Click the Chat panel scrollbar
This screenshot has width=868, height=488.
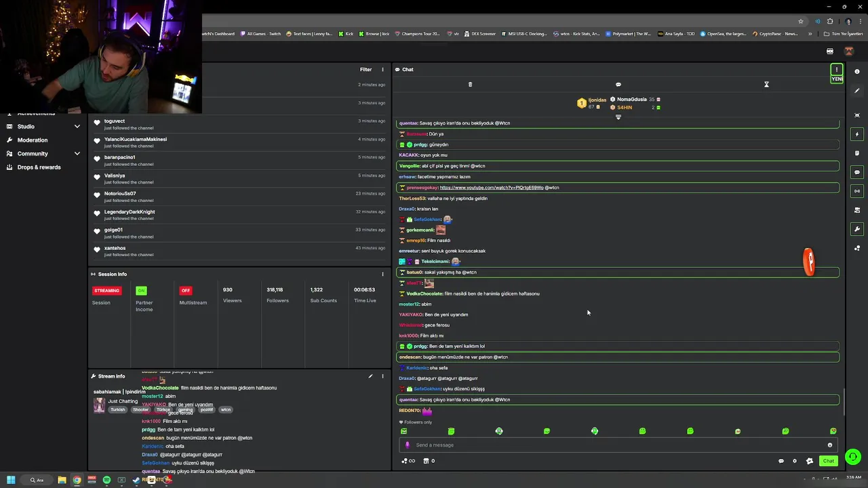[x=844, y=402]
